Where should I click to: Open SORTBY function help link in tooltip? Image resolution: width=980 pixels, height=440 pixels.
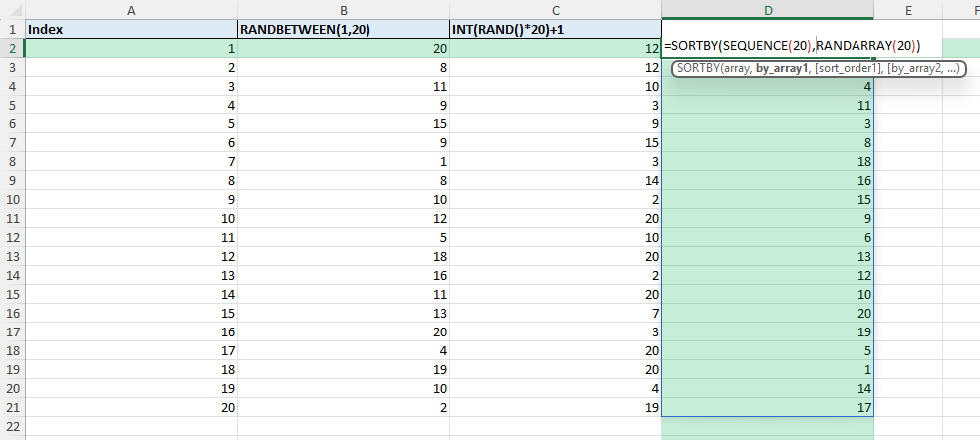click(x=698, y=69)
